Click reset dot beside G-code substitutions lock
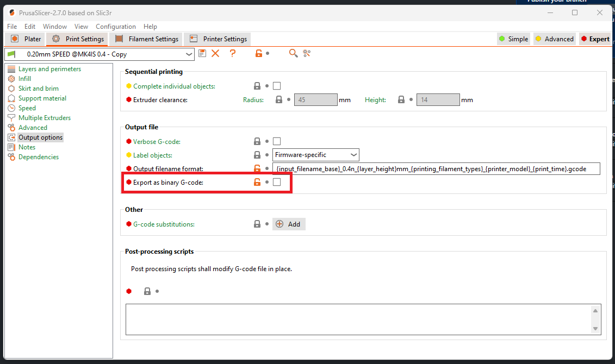The width and height of the screenshot is (615, 364). coord(267,224)
